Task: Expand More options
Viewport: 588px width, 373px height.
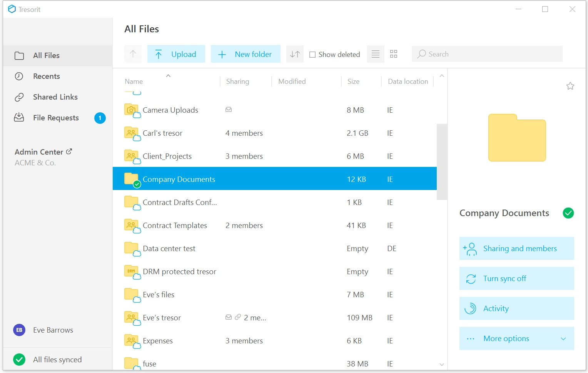Action: [517, 338]
